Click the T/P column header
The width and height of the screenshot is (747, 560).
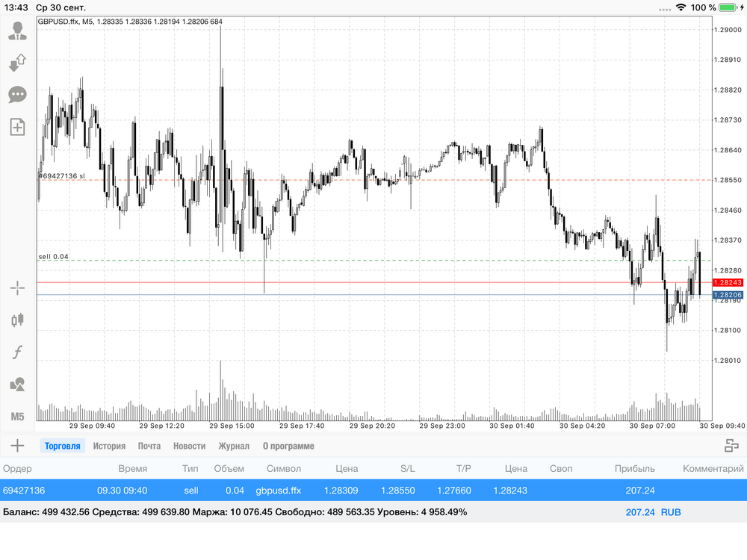[x=464, y=469]
